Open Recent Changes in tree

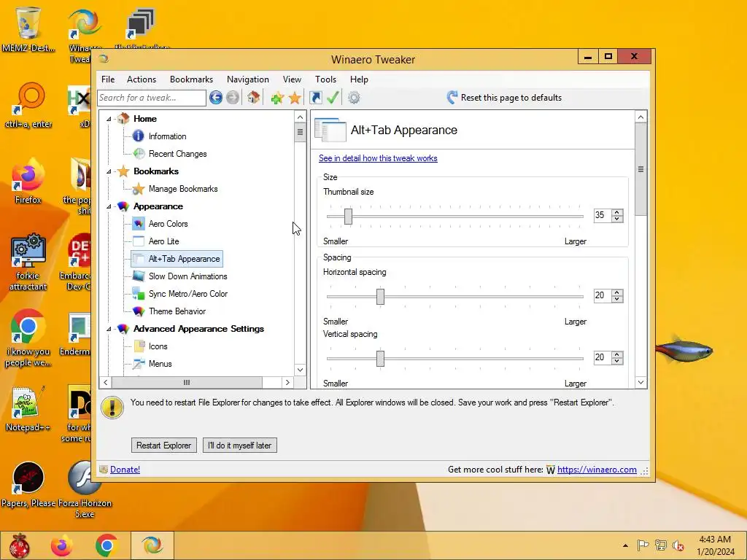click(x=177, y=154)
